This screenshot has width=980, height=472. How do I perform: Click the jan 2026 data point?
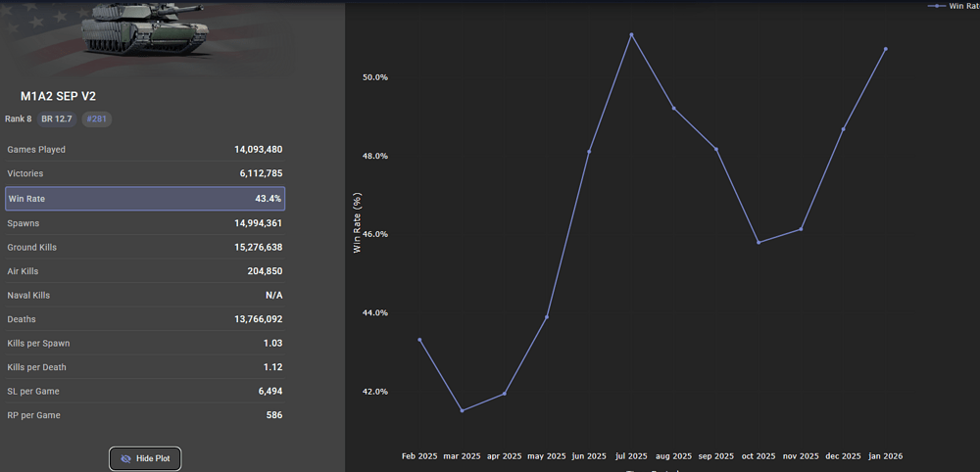tap(886, 49)
